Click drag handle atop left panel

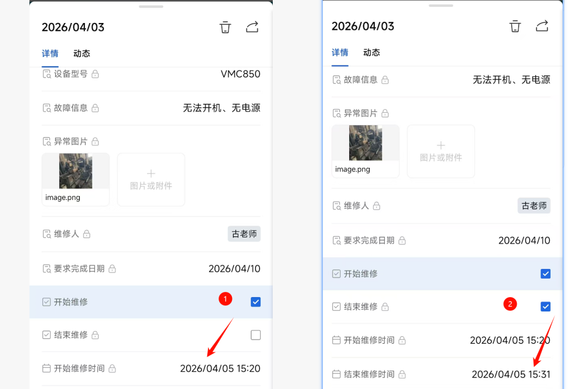(x=151, y=6)
